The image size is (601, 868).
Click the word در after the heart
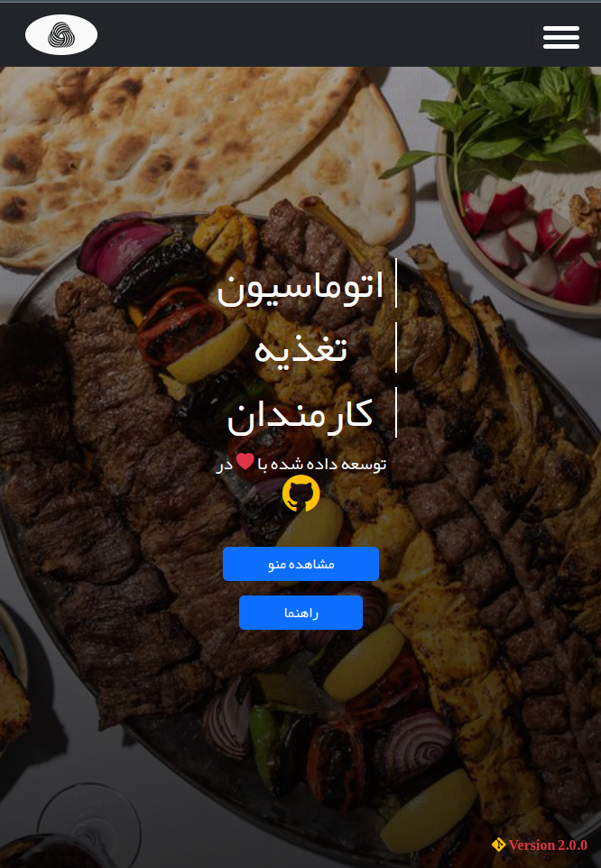(x=225, y=464)
